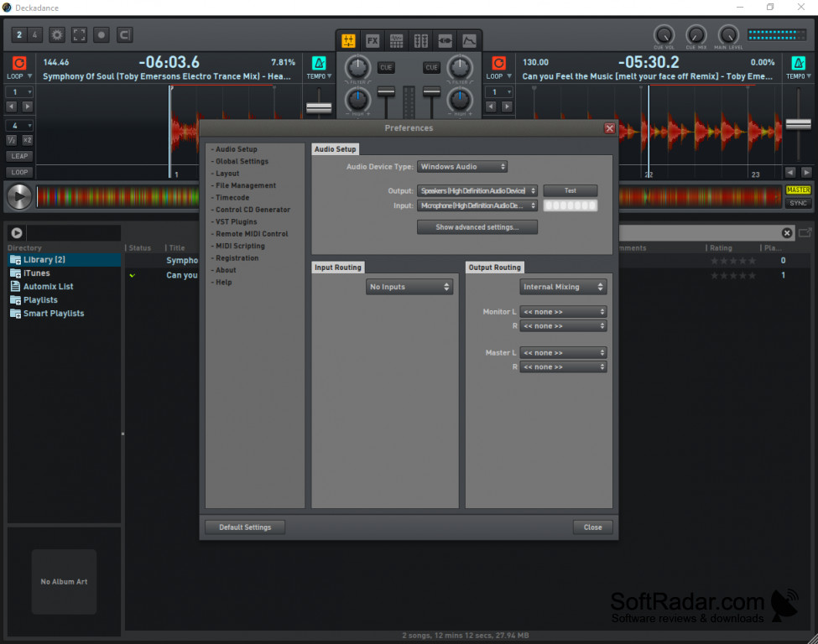Click the CUE MIX knob
The width and height of the screenshot is (818, 644).
[696, 35]
